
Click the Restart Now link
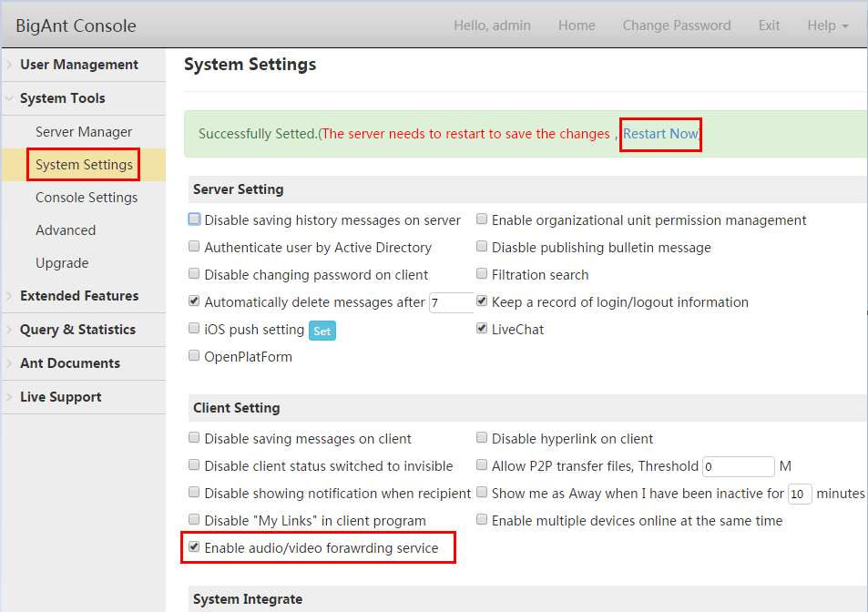660,134
